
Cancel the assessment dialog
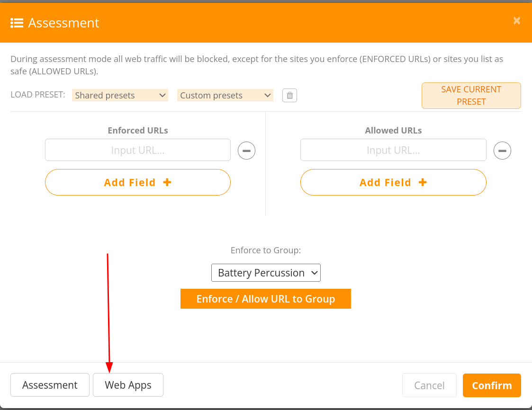(x=429, y=385)
